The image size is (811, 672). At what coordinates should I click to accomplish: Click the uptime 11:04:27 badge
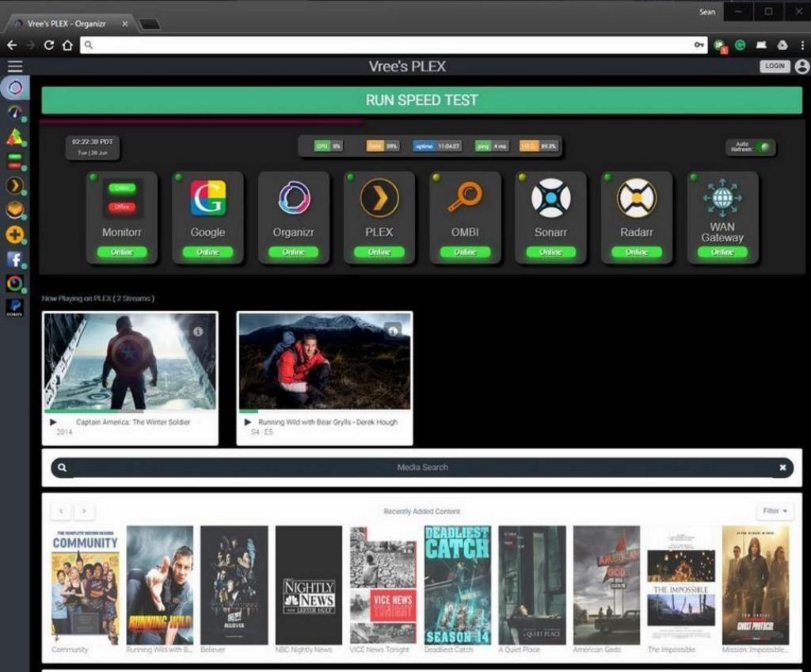pos(437,146)
